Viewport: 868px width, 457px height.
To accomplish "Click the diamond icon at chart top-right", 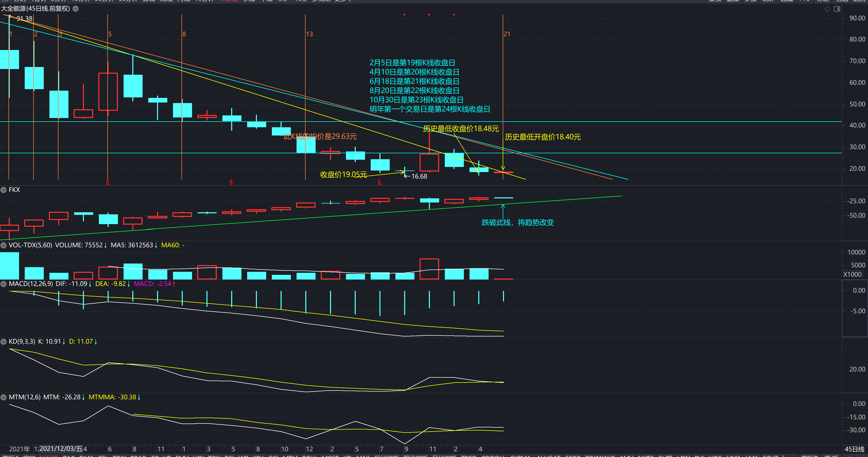I will 827,9.
